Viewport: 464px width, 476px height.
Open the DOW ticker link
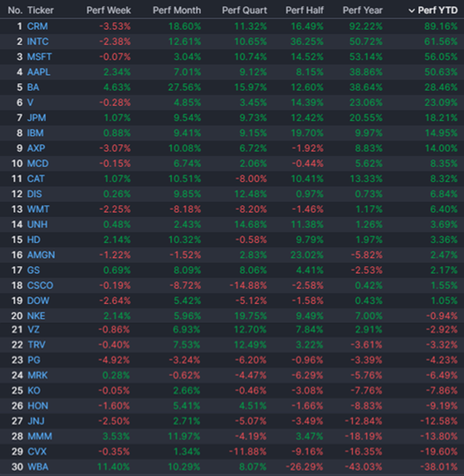[x=38, y=301]
